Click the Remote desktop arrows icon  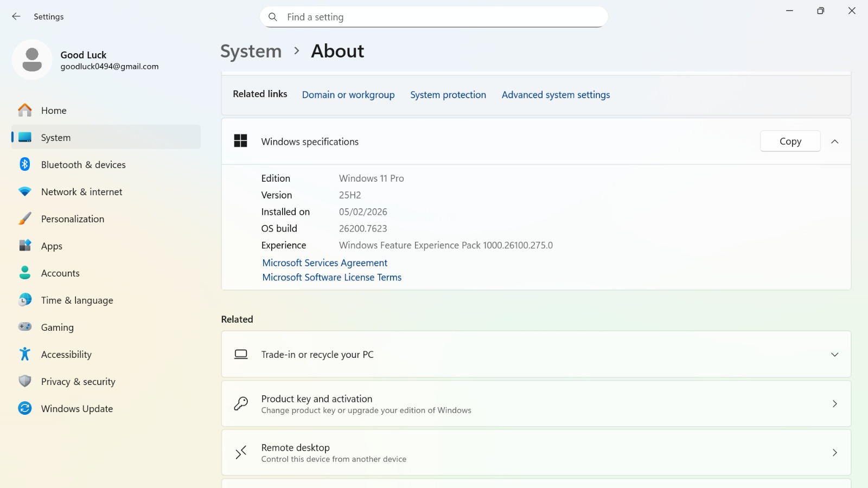click(x=241, y=453)
